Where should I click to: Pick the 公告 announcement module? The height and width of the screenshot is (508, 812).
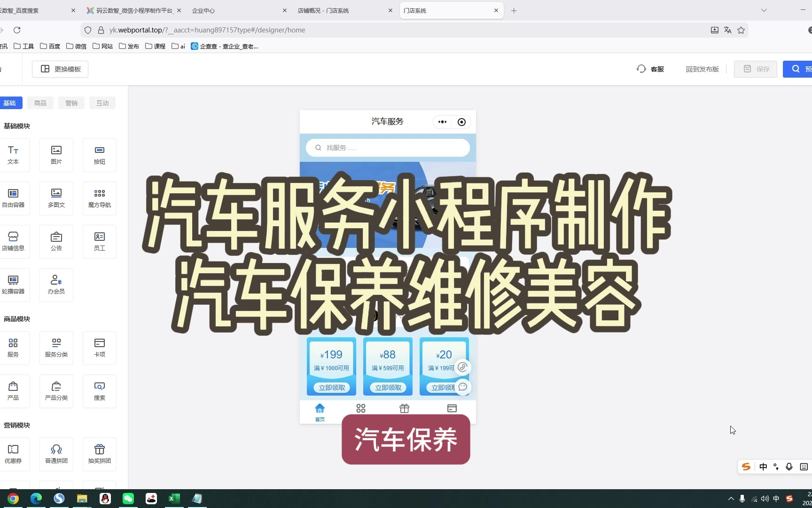click(56, 241)
